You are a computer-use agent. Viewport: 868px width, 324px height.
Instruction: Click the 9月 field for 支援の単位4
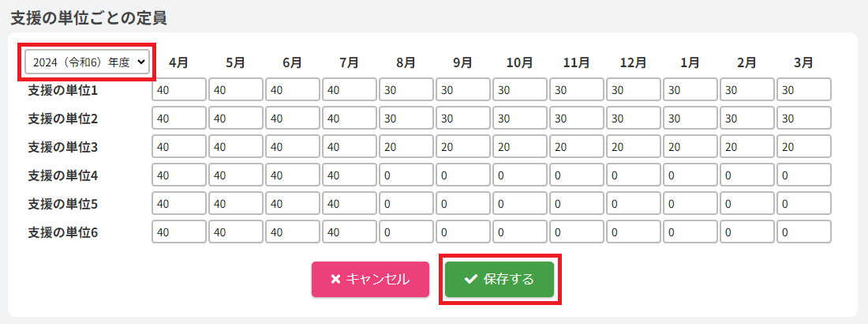[463, 175]
